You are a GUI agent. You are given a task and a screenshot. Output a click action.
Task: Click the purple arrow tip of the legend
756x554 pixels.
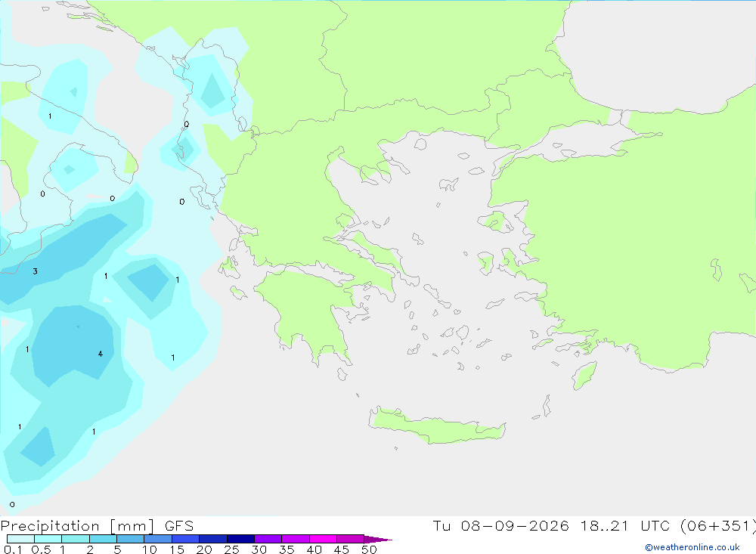click(x=378, y=539)
